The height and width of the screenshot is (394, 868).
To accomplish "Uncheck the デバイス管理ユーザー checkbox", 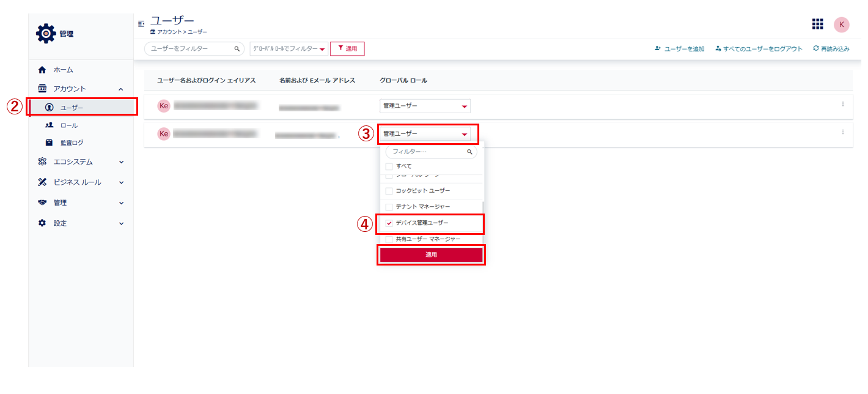I will click(x=389, y=223).
